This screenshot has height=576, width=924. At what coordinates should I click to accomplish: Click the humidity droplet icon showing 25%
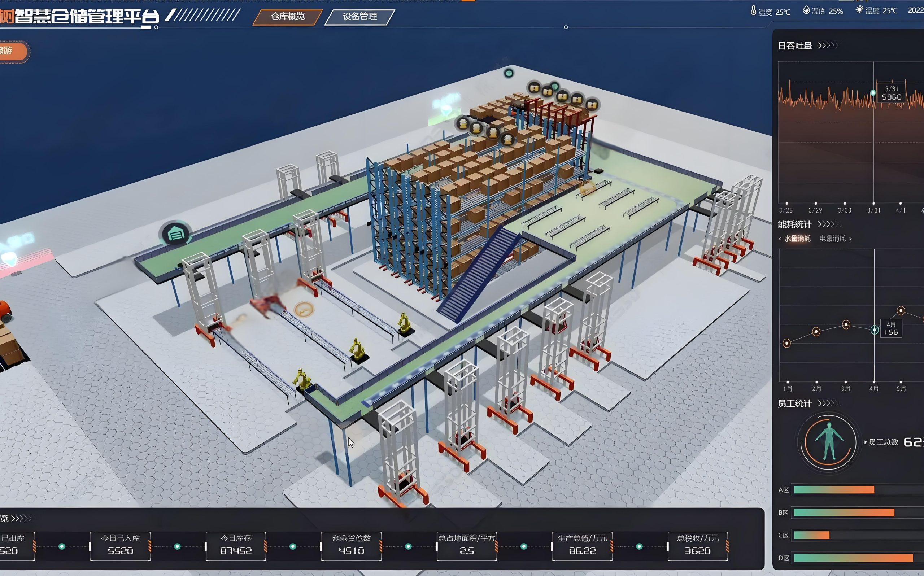pyautogui.click(x=806, y=10)
